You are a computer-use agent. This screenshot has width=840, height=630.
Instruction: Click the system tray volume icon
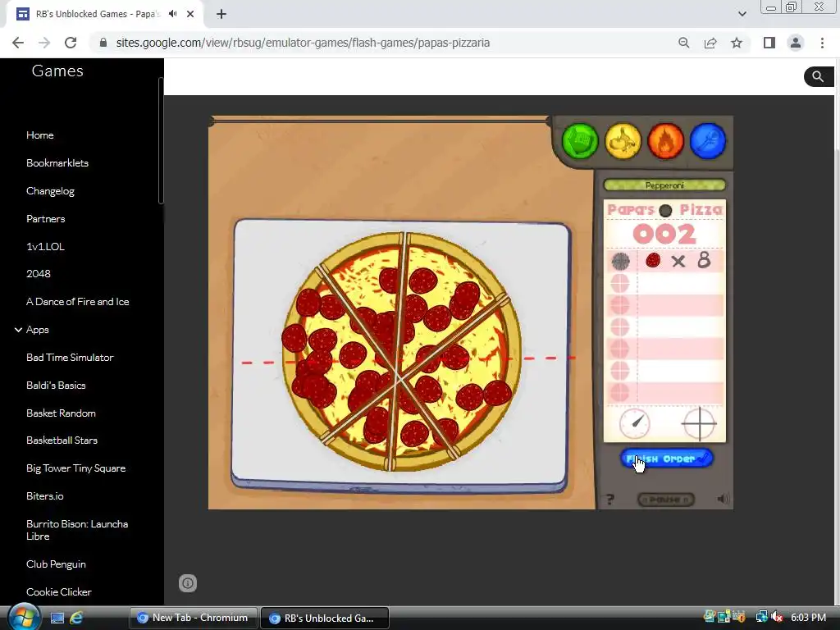click(x=777, y=618)
